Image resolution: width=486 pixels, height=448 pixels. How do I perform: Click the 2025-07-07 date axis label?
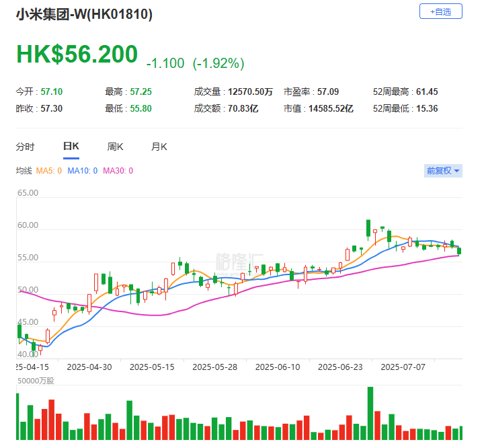403,367
